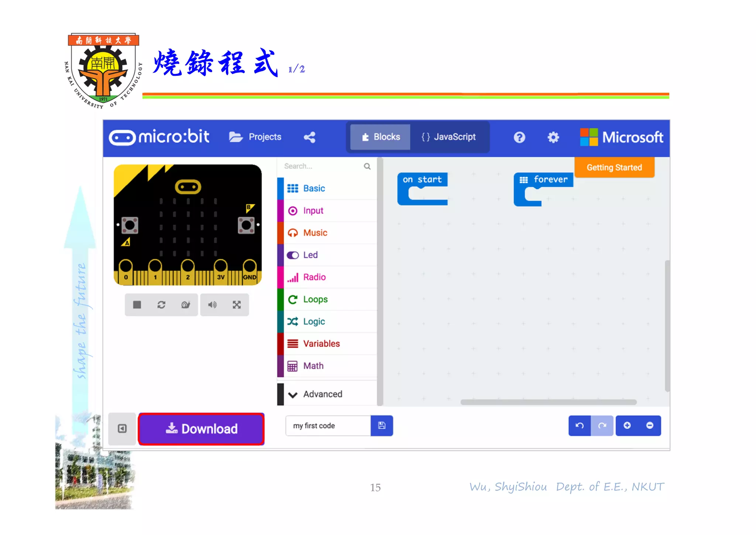The image size is (756, 535).
Task: Click the workspace horizontal scrollbar
Action: coord(549,402)
